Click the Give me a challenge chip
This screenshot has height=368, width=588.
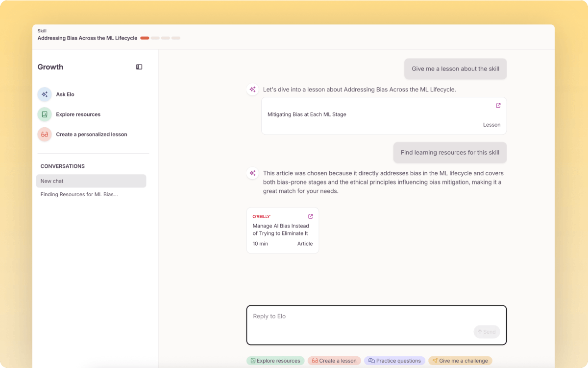point(460,361)
